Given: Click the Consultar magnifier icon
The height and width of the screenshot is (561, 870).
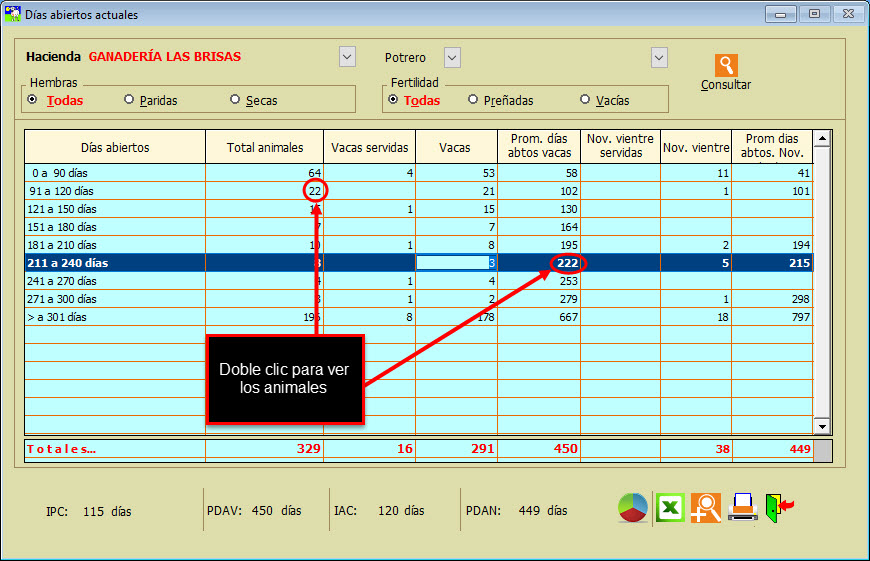Looking at the screenshot, I should [726, 65].
